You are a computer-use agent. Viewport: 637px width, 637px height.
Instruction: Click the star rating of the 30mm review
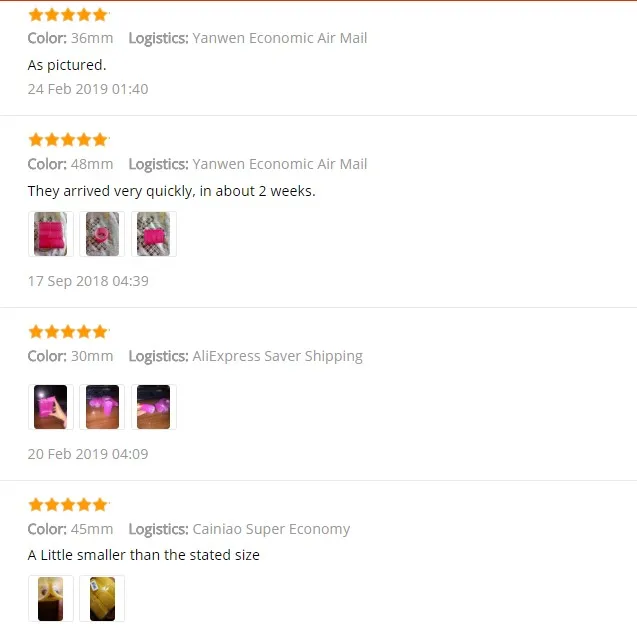68,332
